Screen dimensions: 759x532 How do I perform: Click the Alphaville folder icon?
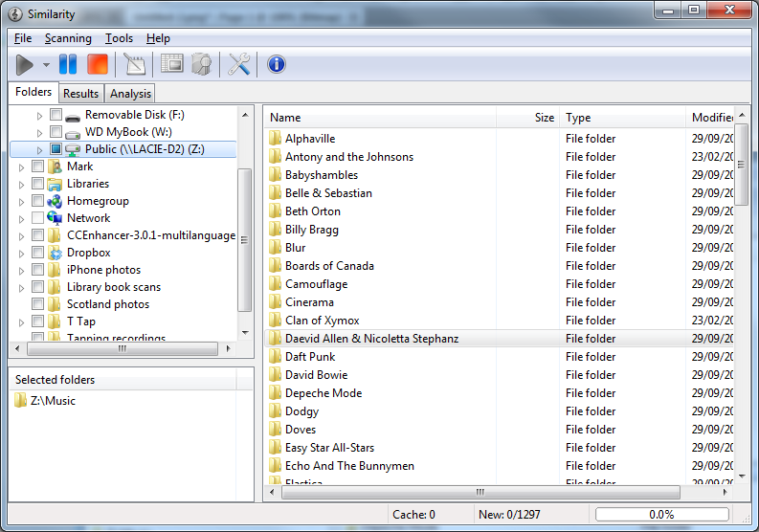point(275,138)
